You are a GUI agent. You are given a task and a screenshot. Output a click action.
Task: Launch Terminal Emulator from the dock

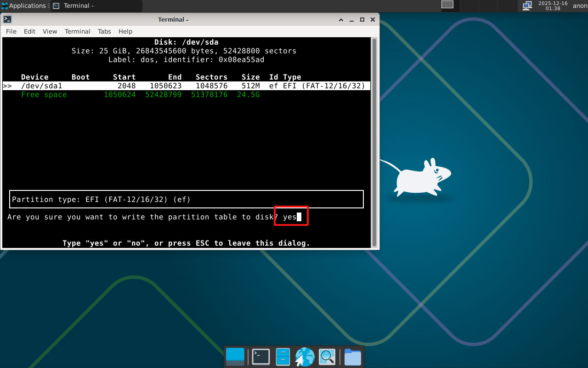pos(260,357)
